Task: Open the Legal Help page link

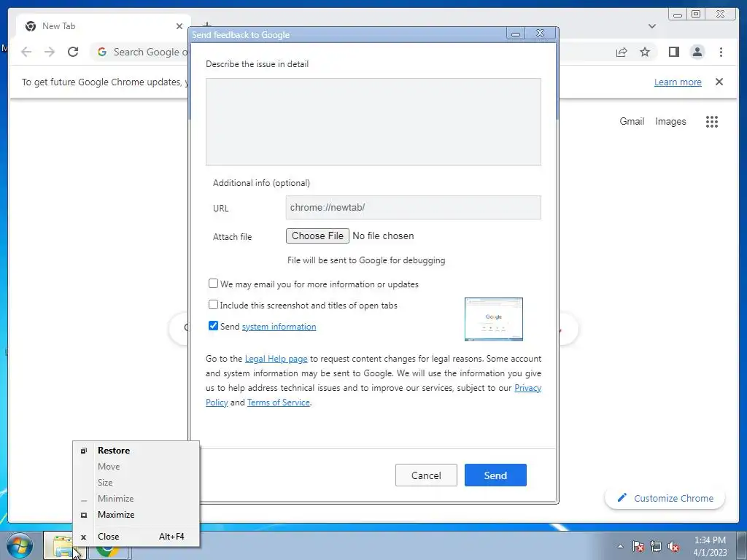Action: pos(276,359)
